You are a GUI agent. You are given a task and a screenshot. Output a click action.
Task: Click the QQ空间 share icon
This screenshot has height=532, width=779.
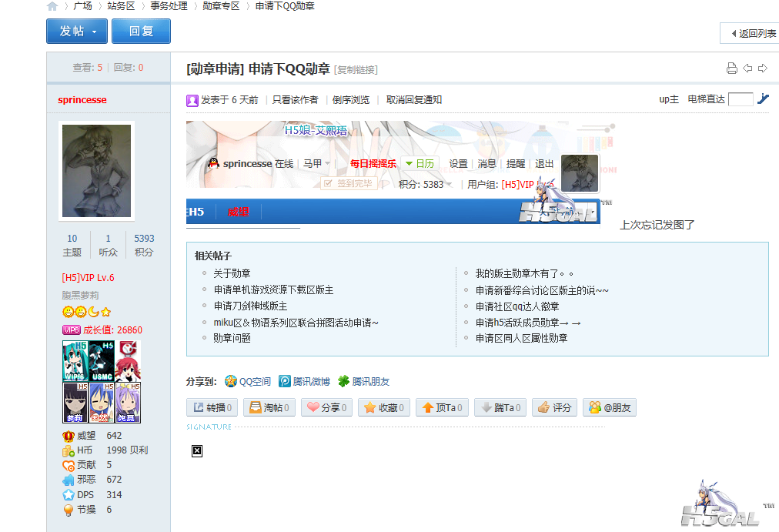point(230,381)
